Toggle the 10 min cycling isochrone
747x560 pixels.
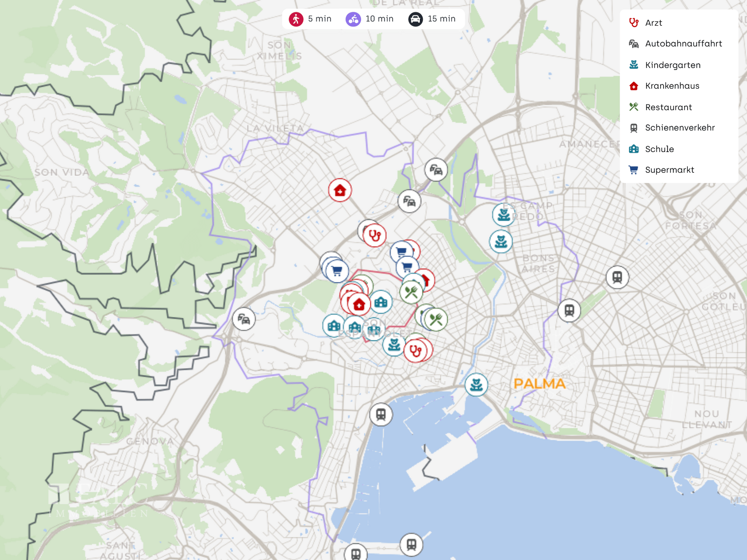tap(370, 19)
